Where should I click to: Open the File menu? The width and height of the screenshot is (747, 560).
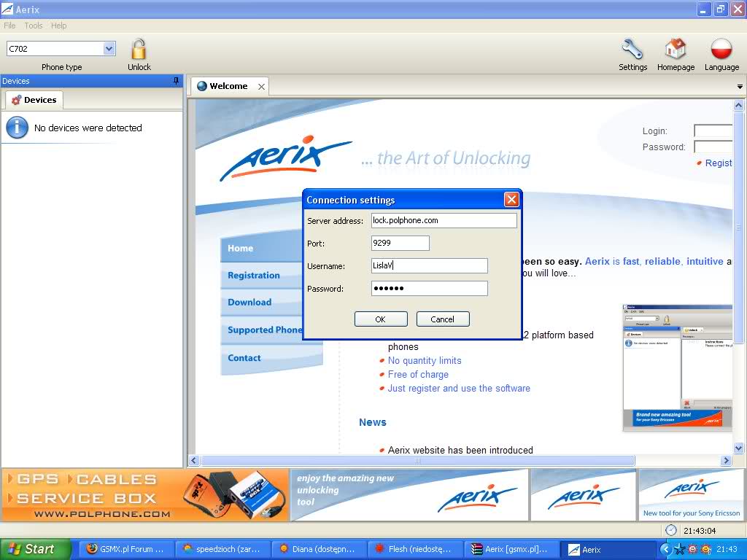9,26
